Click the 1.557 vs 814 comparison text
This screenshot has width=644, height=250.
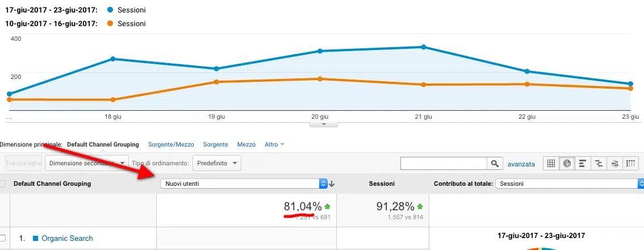(405, 217)
